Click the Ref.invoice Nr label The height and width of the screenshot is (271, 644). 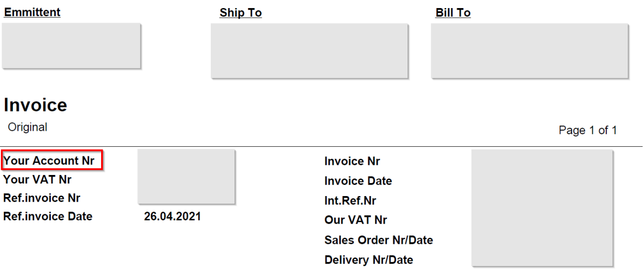tap(42, 198)
